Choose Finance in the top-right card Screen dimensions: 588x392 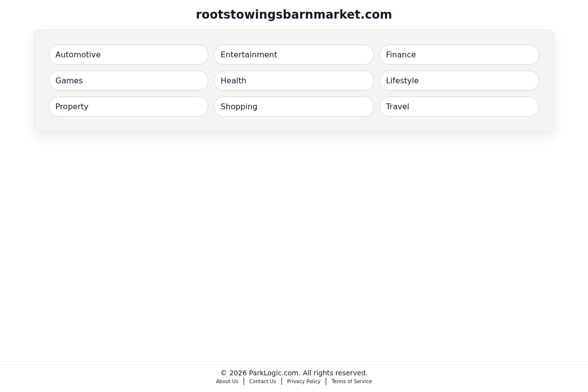[x=459, y=54]
